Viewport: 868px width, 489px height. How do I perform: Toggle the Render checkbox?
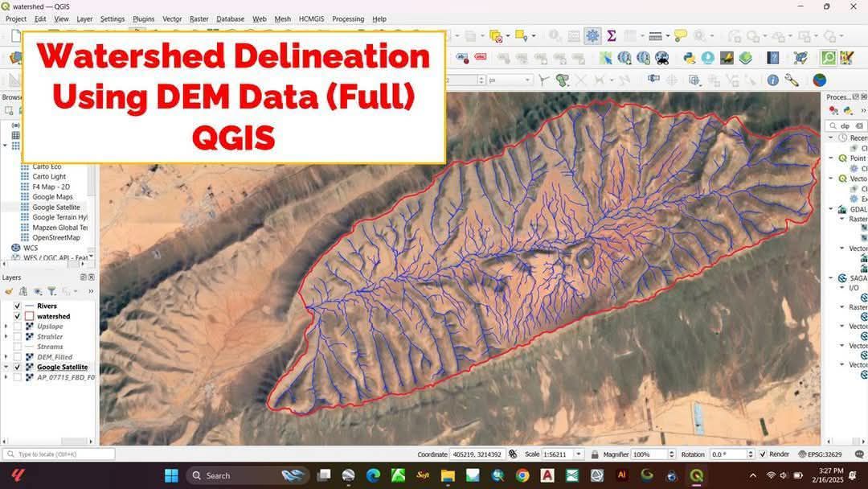763,454
